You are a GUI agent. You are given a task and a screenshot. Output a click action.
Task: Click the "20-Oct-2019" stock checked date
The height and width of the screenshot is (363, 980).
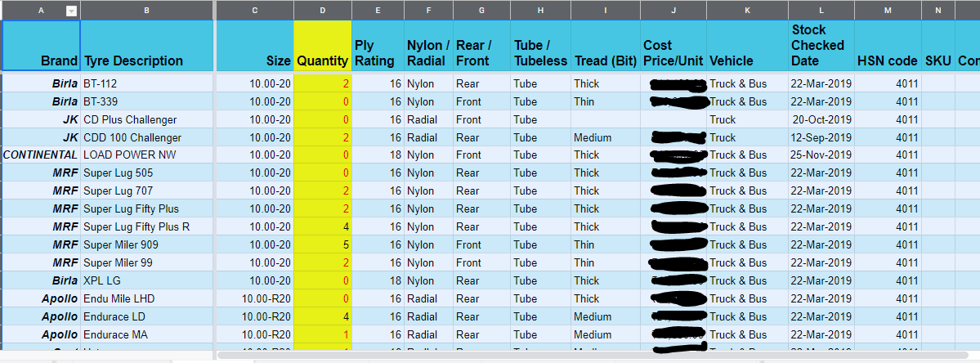click(x=821, y=119)
